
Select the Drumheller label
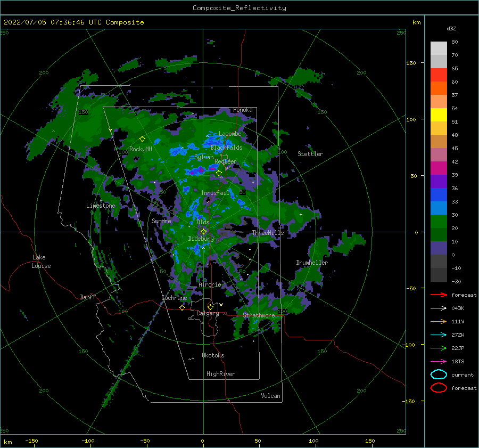pyautogui.click(x=312, y=263)
